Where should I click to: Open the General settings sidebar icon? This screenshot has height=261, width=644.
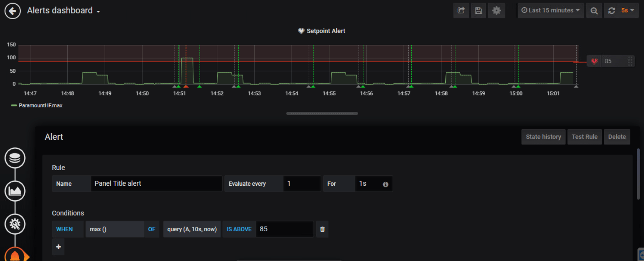pos(15,224)
